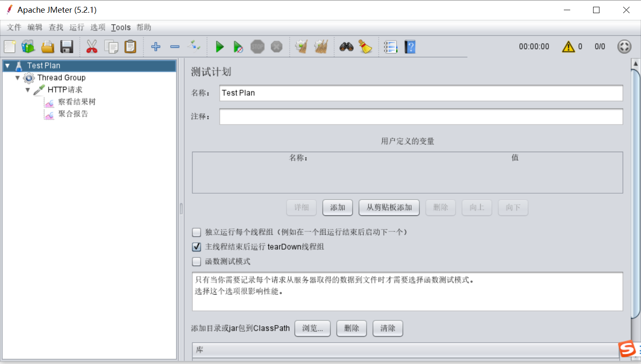Open the 查找 menu
Screen dimensions: 641x364
[x=56, y=28]
